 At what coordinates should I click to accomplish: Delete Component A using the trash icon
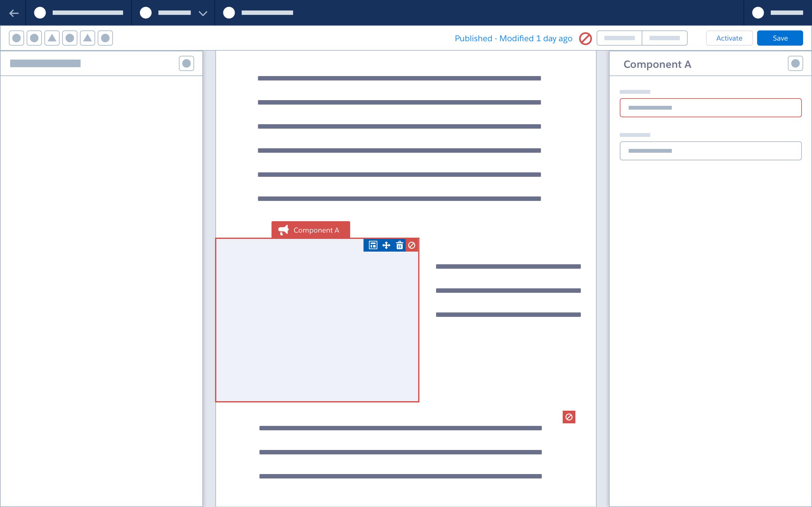point(400,245)
